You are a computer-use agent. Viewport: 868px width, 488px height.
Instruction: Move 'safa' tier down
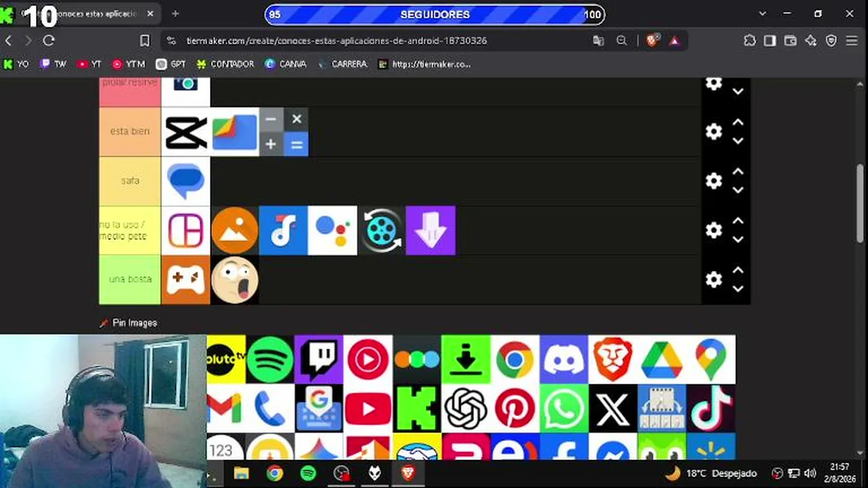coord(738,190)
